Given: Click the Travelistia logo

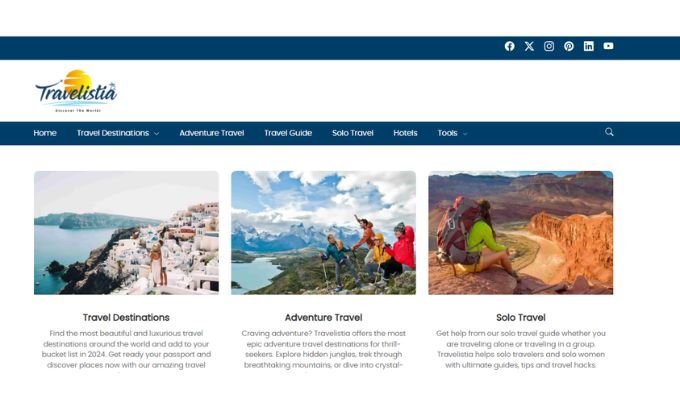Looking at the screenshot, I should pyautogui.click(x=76, y=91).
